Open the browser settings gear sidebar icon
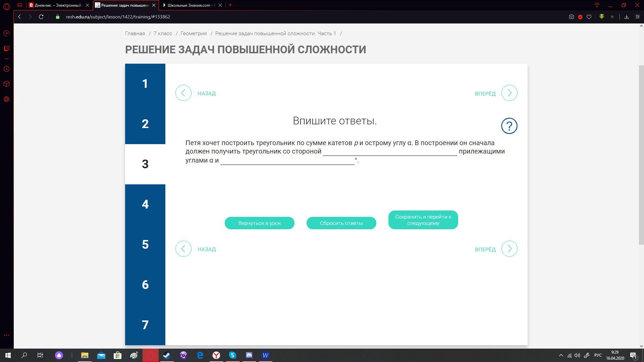The height and width of the screenshot is (362, 644). coord(6,99)
